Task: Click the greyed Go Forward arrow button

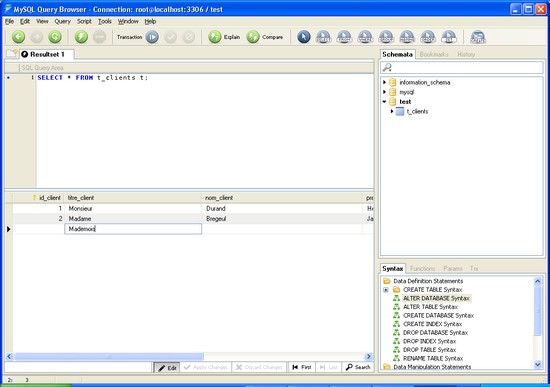Action: 36,37
